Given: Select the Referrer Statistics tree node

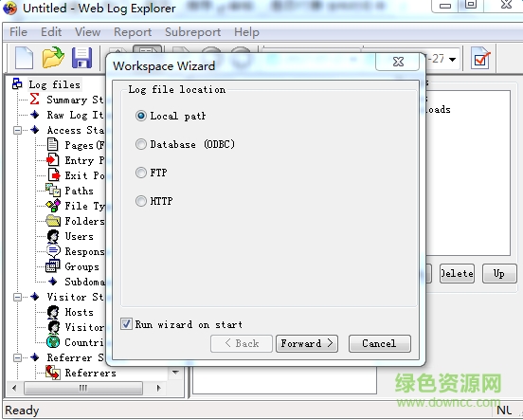Looking at the screenshot, I should point(75,357).
